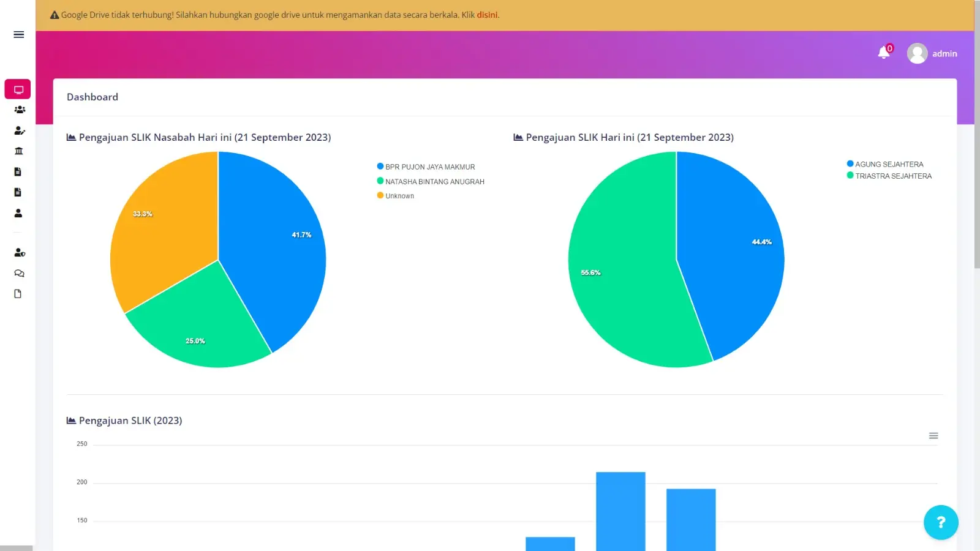Open the Pengajuan SLIK chart export menu

coord(933,435)
